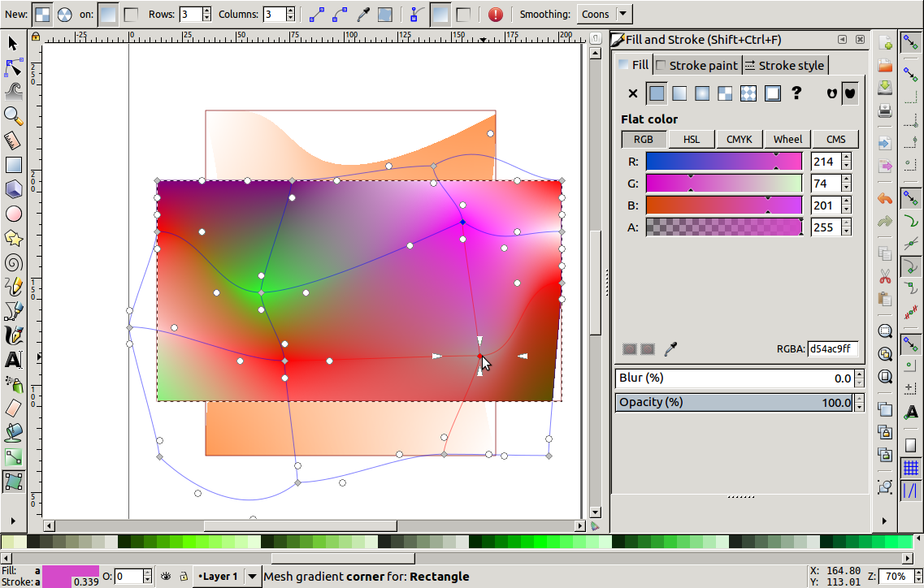Switch to the Stroke paint tab

[x=697, y=66]
